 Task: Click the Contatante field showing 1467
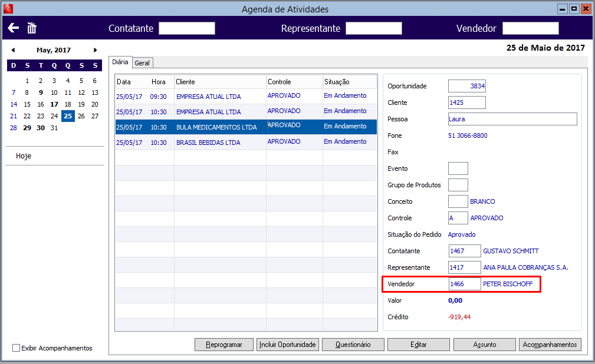[465, 251]
